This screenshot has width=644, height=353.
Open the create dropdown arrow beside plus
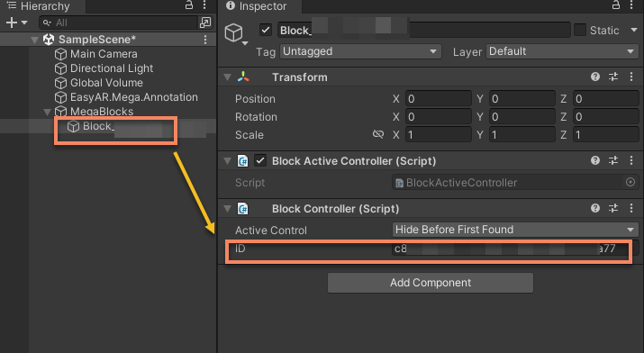(24, 23)
